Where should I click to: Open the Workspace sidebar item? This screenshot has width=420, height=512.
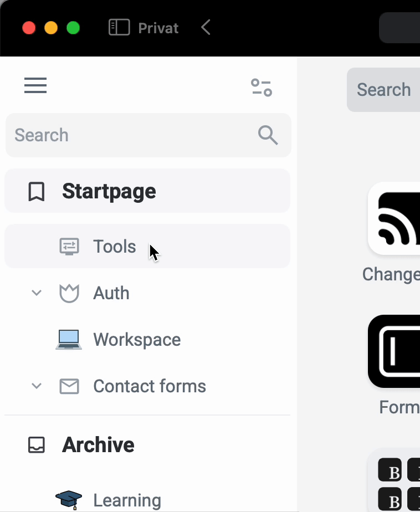click(x=137, y=340)
